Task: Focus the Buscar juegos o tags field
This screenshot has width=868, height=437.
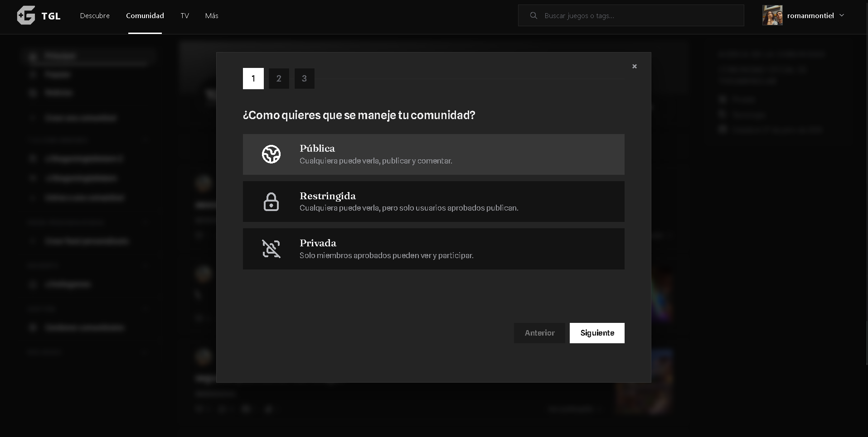Action: coord(631,15)
